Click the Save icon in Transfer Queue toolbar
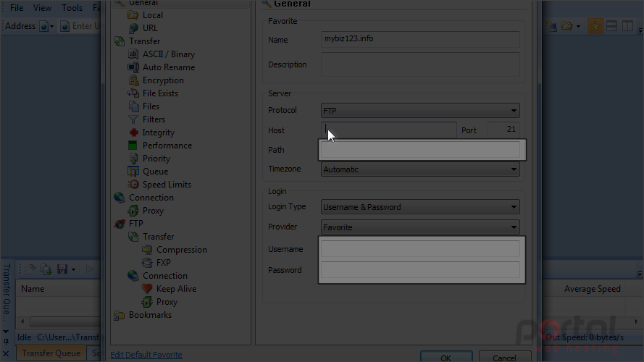This screenshot has width=644, height=362. coord(62,269)
